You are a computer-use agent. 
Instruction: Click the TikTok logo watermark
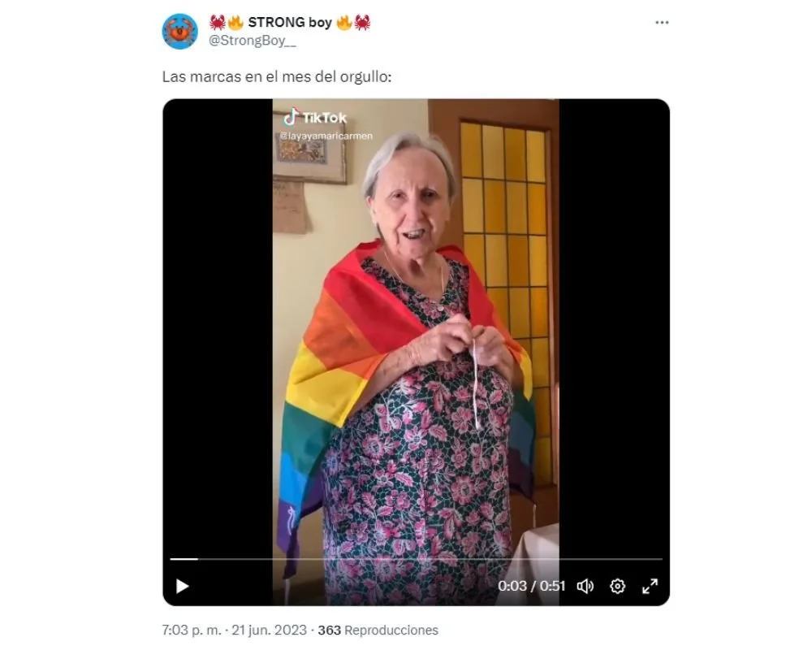point(315,117)
